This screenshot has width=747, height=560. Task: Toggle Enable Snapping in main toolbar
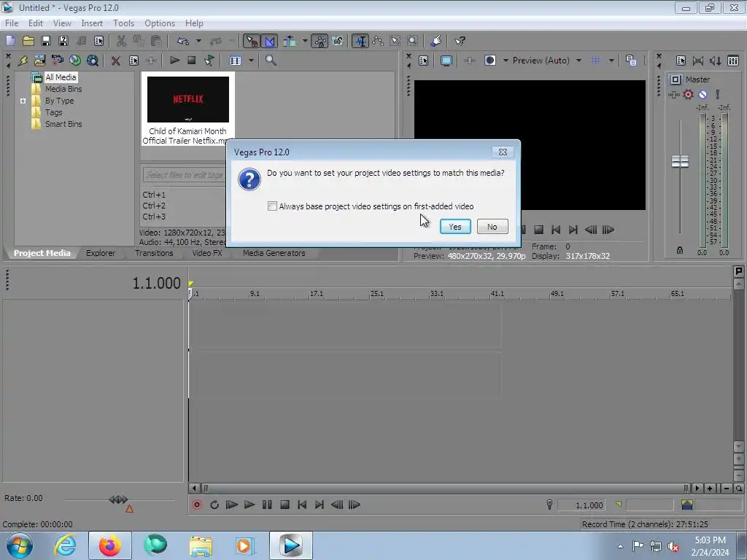point(252,41)
